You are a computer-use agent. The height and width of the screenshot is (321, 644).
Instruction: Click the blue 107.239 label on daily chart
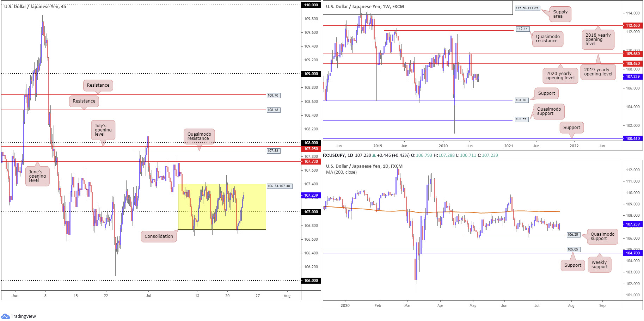click(x=633, y=224)
